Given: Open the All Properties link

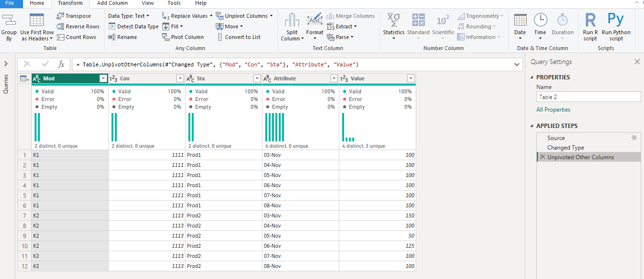Looking at the screenshot, I should tap(553, 110).
